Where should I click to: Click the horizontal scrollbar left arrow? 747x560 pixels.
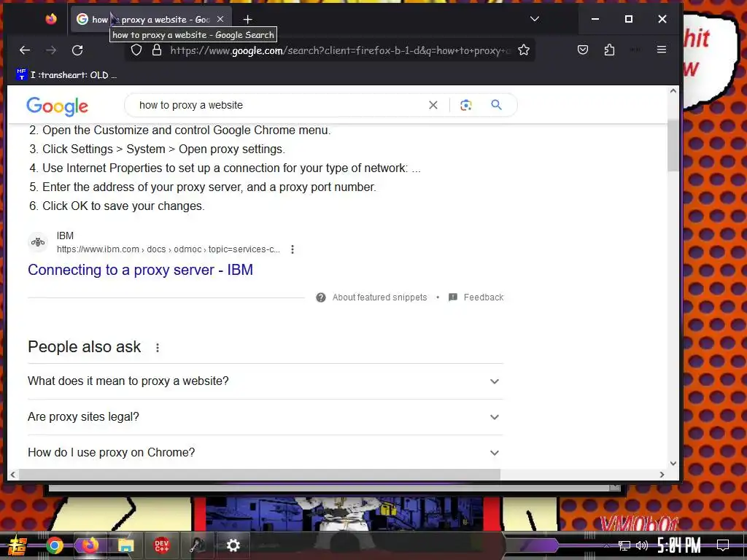pos(13,475)
